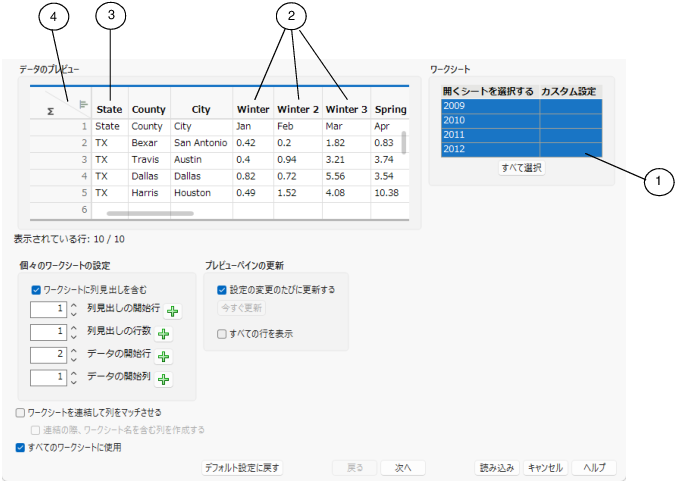676x483 pixels.
Task: Decrease データの開始列 with down arrow
Action: pyautogui.click(x=74, y=383)
